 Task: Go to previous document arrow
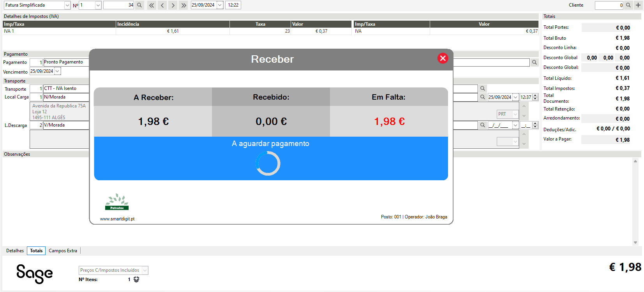pyautogui.click(x=162, y=5)
